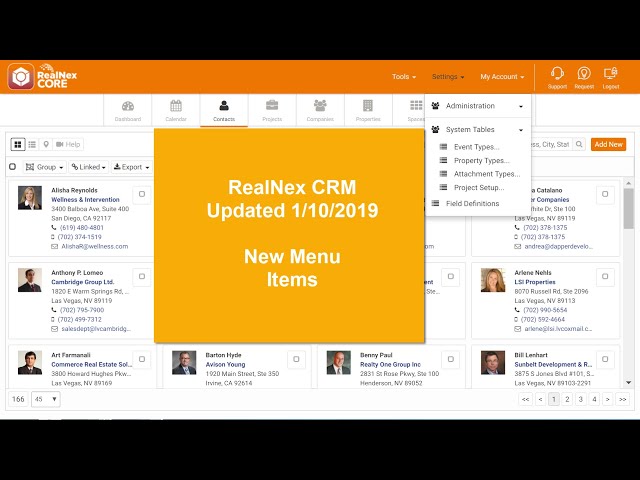Select Attachment Types menu item
This screenshot has width=640, height=480.
(487, 174)
